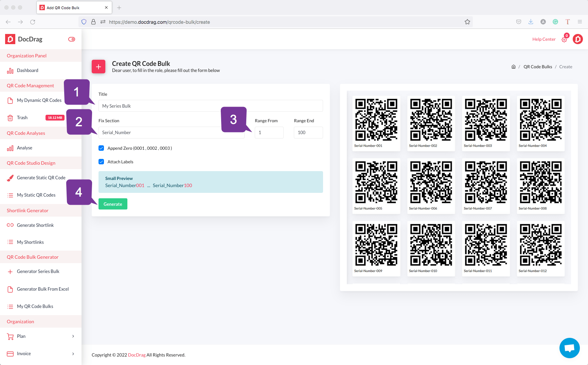
Task: Click the Range End input field
Action: click(x=308, y=132)
